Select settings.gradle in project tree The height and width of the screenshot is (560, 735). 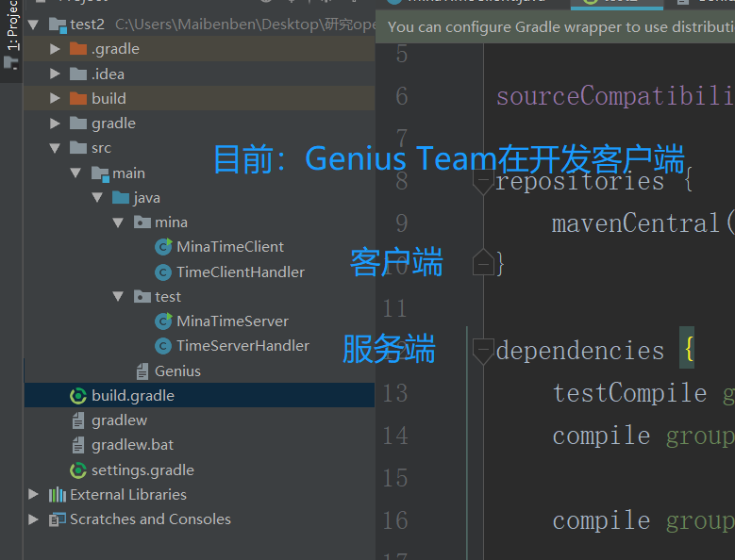click(x=143, y=470)
